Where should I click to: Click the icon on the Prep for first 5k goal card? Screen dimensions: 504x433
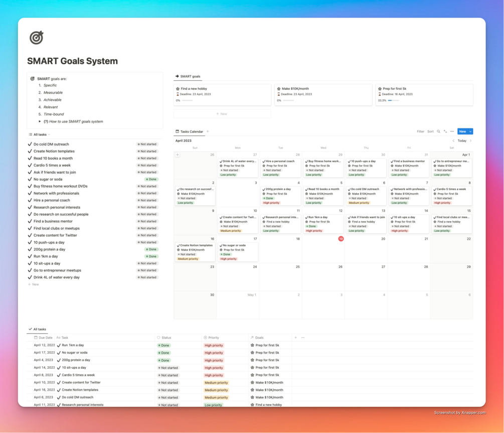380,88
